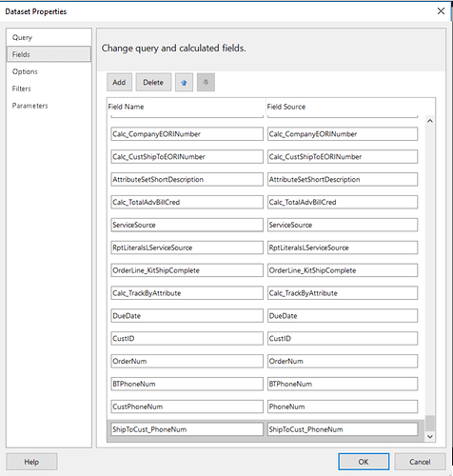
Task: Move selected field up with blue arrow
Action: pos(184,83)
